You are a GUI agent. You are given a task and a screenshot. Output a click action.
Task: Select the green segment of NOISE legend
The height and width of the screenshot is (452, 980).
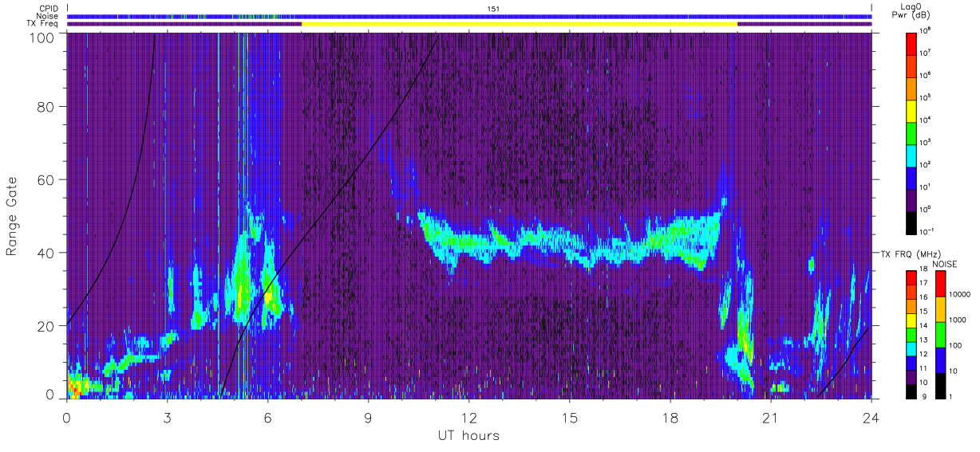[939, 334]
